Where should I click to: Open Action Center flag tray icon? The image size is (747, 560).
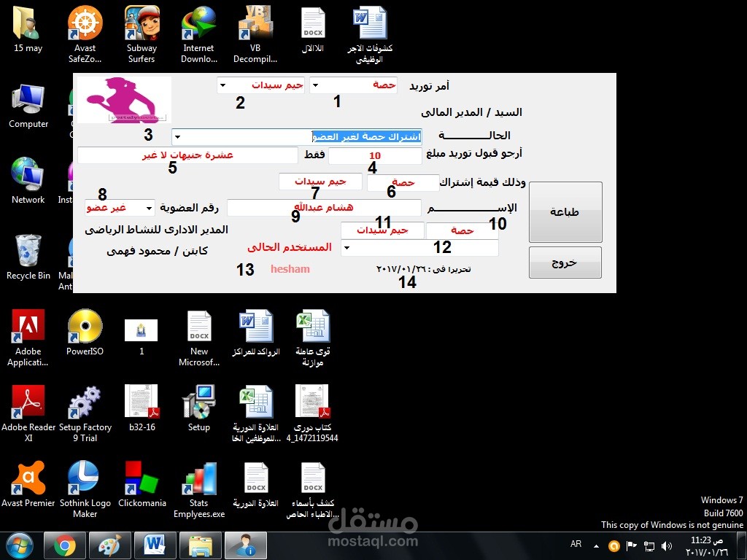point(632,545)
